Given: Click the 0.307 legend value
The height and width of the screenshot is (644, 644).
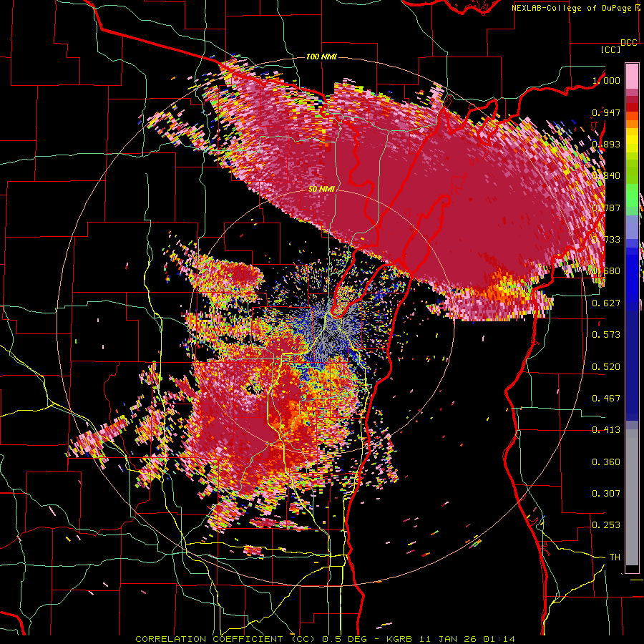Looking at the screenshot, I should [x=606, y=494].
